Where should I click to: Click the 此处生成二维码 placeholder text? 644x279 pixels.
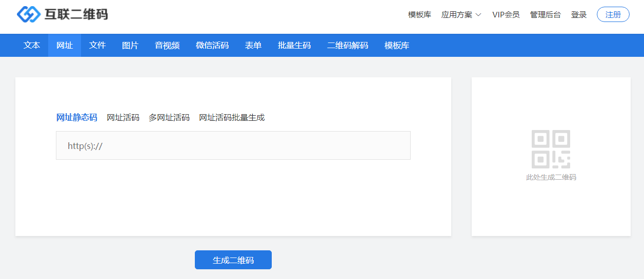(x=551, y=178)
